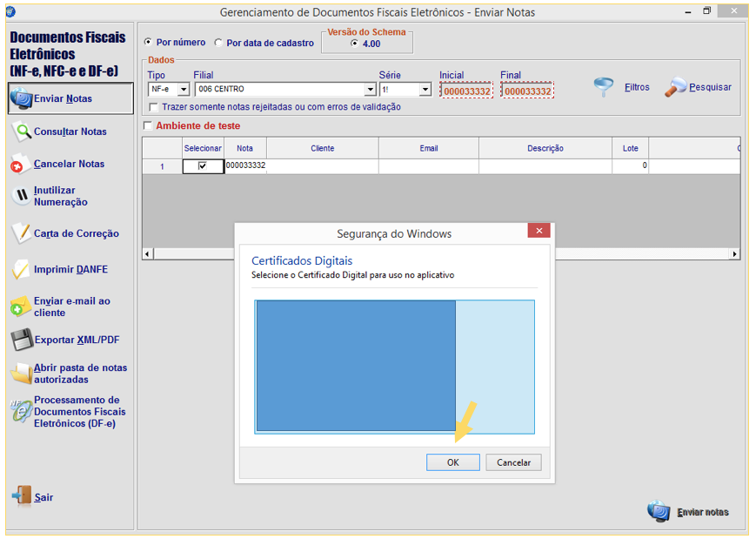The height and width of the screenshot is (539, 756).
Task: Open the Filial dropdown list
Action: (370, 90)
